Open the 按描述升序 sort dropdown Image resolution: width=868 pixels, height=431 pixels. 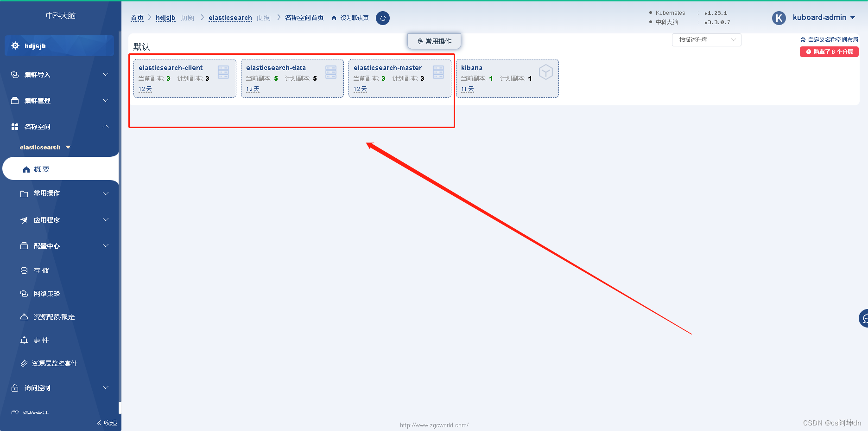point(706,40)
